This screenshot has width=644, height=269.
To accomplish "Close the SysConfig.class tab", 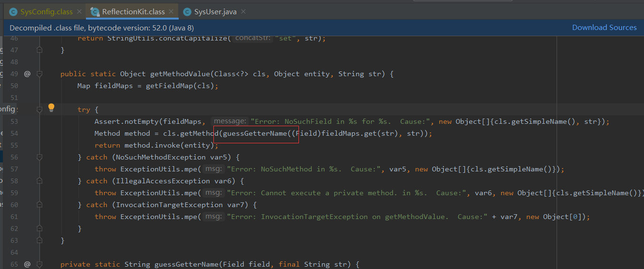I will [x=79, y=11].
